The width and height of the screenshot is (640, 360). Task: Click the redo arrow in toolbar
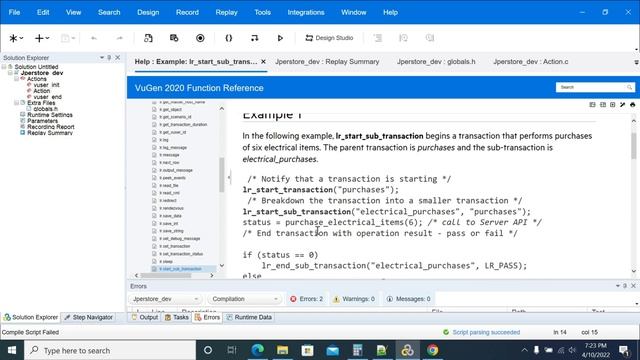pos(119,38)
